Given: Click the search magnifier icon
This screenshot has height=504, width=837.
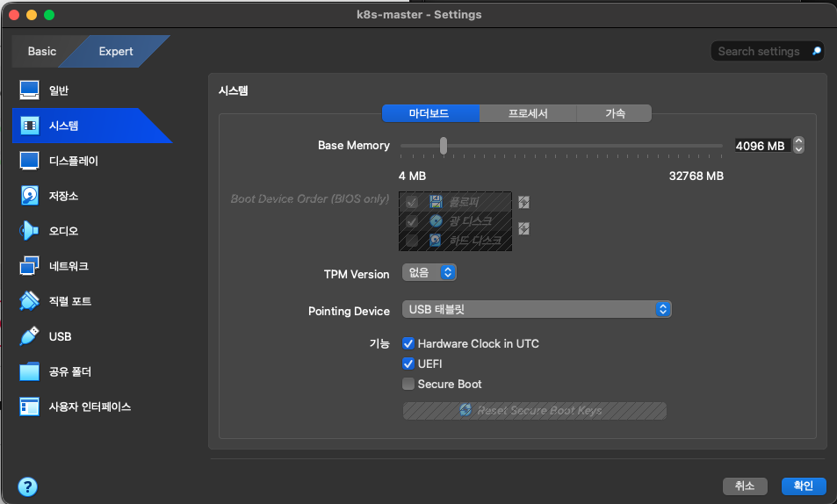Looking at the screenshot, I should [x=816, y=51].
